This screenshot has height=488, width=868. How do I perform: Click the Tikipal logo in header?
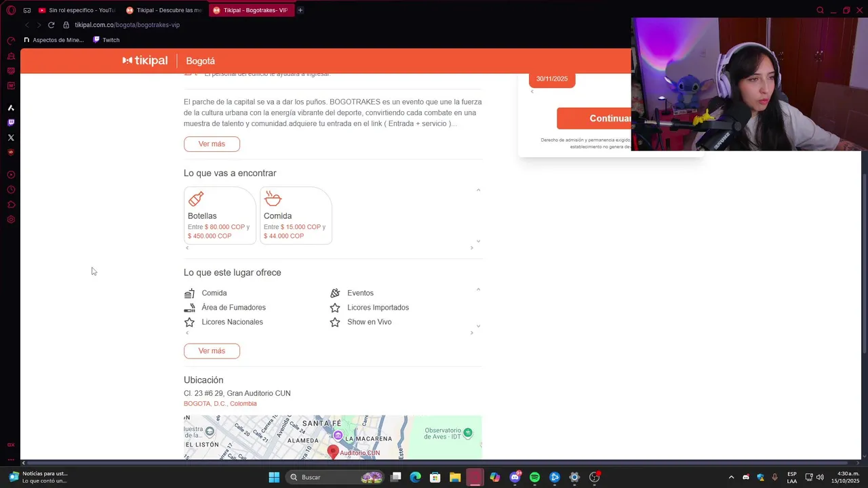pos(145,60)
